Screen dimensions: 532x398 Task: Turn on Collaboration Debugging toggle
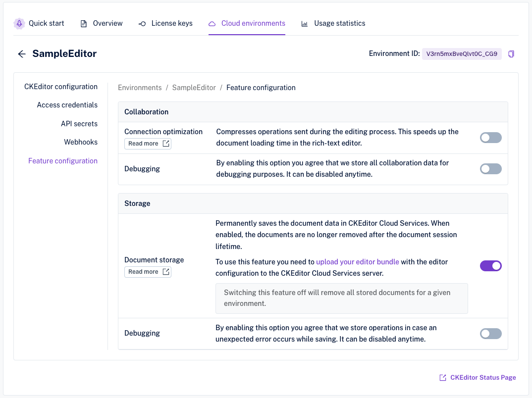(490, 169)
